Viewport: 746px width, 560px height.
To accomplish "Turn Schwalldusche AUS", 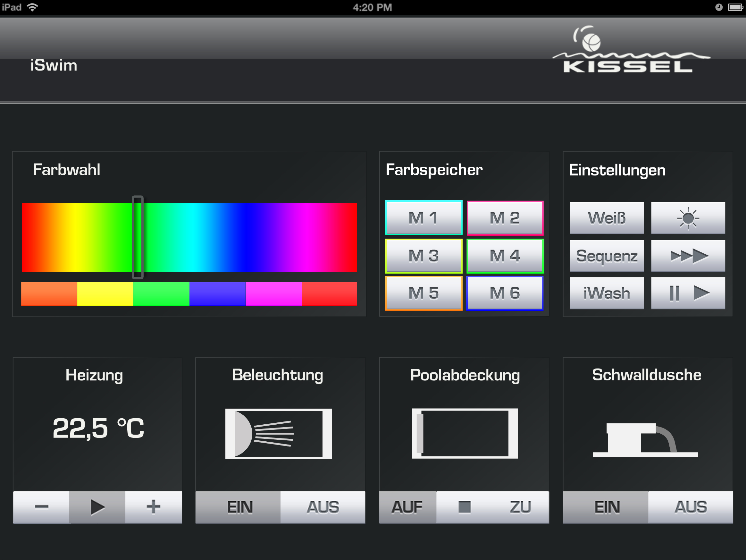I will [x=690, y=507].
